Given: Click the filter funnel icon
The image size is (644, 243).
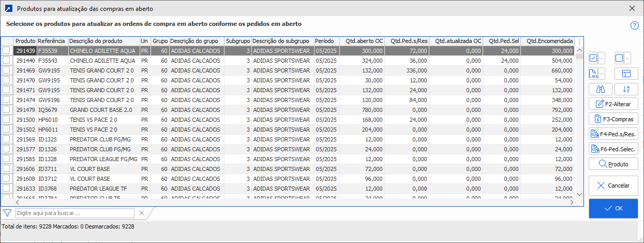Looking at the screenshot, I should pos(7,212).
